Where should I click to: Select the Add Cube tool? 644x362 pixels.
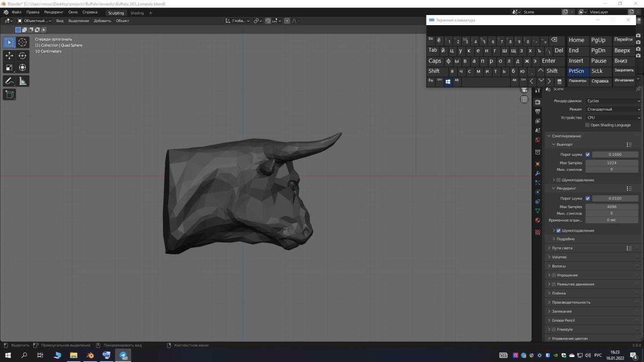[x=9, y=94]
